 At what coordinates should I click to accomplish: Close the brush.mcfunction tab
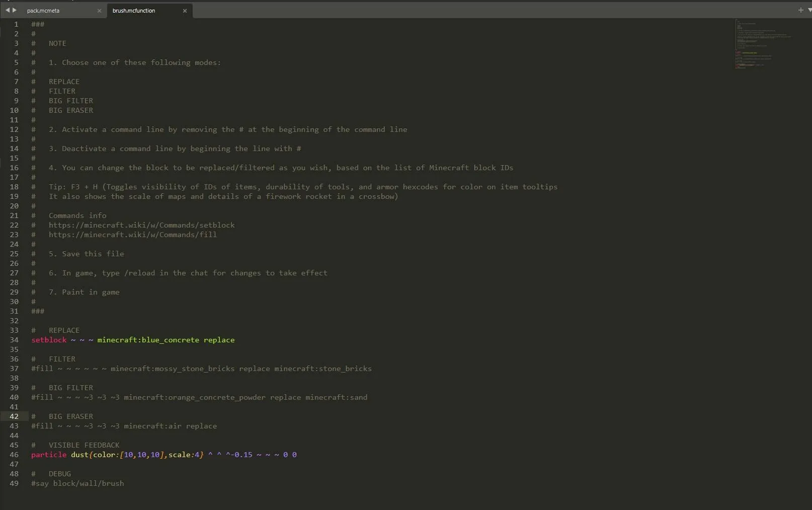[x=185, y=11]
